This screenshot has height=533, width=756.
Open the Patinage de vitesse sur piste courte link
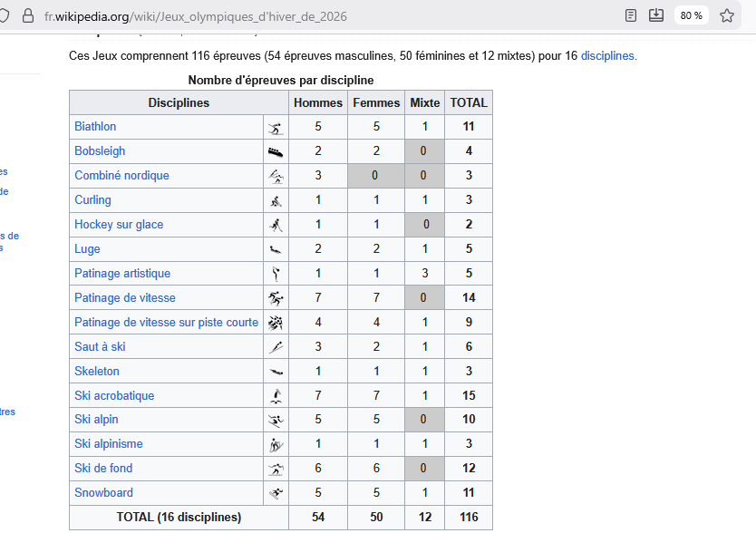point(166,323)
